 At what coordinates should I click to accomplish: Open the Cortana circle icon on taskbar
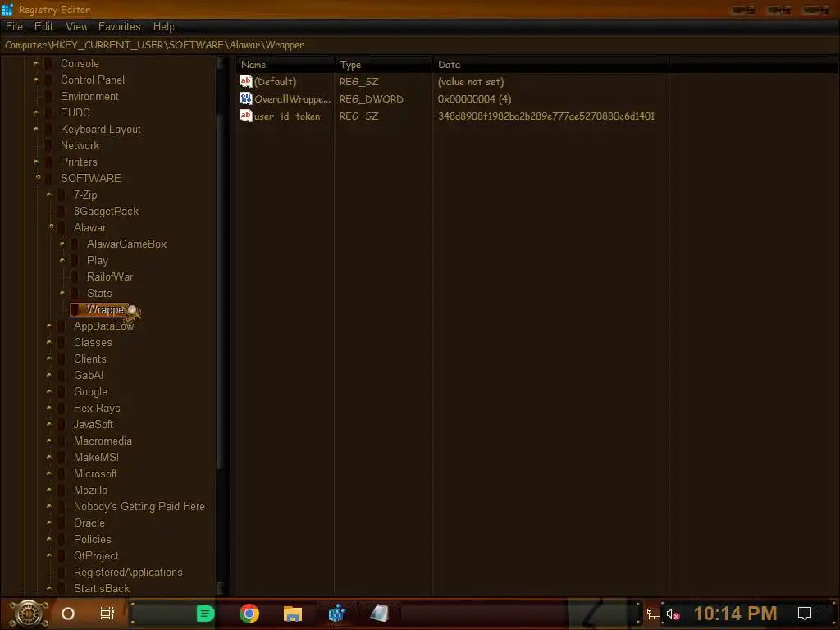tap(68, 614)
